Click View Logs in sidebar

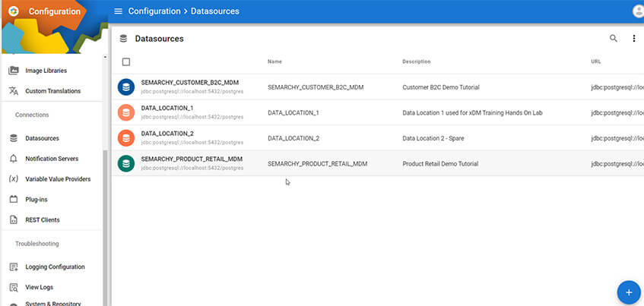click(x=40, y=287)
